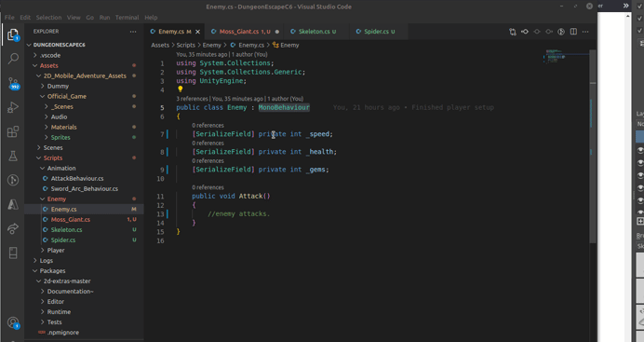Screen dimensions: 644x342
Task: Click the Toggle File Blame icon
Action: coord(561,32)
